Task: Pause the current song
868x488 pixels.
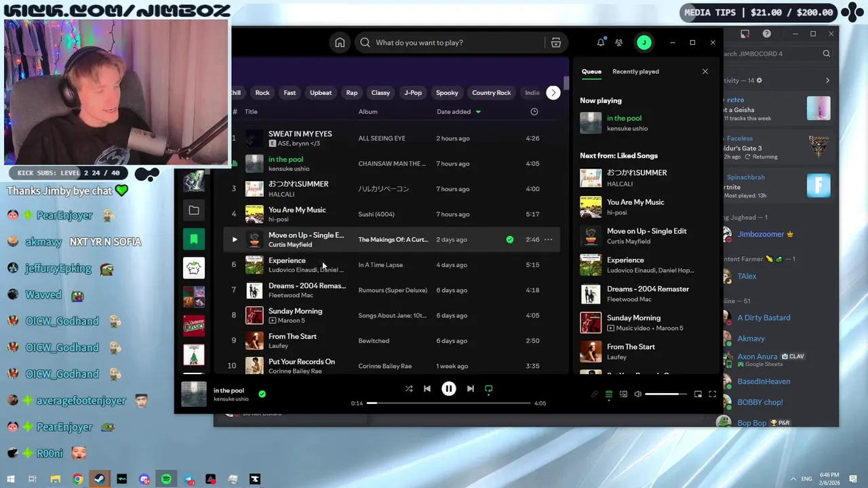Action: tap(449, 388)
